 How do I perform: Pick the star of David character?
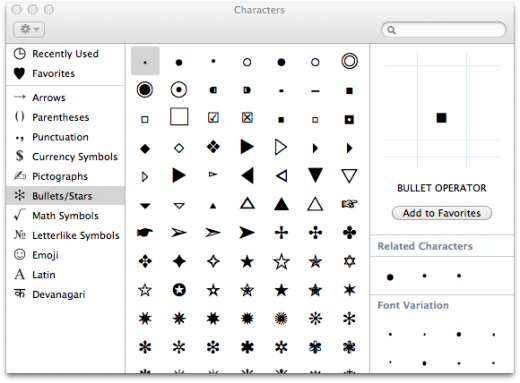(349, 261)
